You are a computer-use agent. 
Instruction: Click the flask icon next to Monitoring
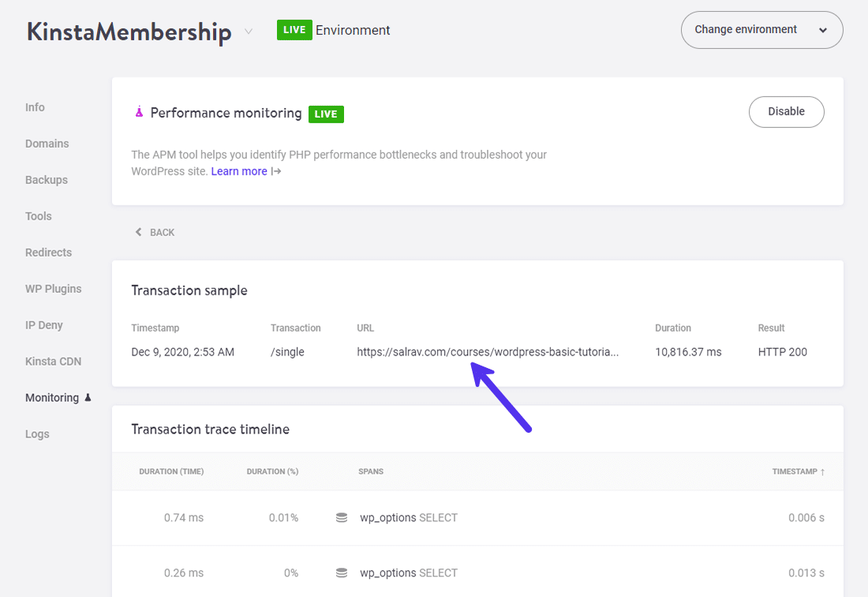click(x=88, y=397)
